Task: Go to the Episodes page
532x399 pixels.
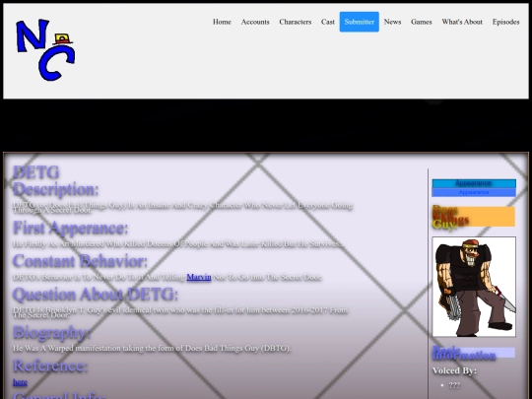Action: coord(505,22)
